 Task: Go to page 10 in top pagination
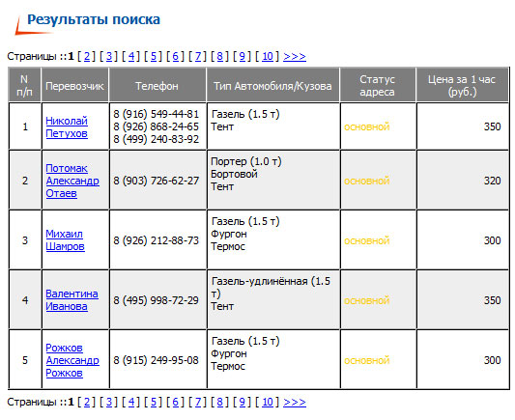coord(268,56)
